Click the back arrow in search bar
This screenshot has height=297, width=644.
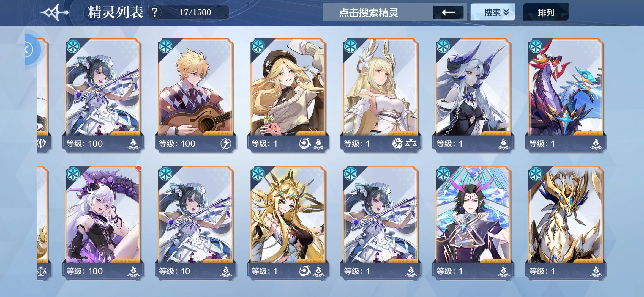pyautogui.click(x=448, y=12)
